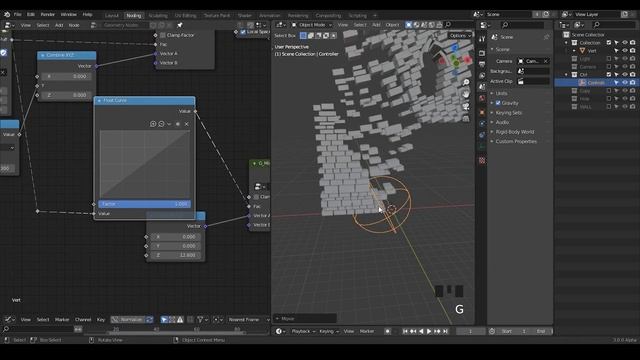The image size is (640, 360).
Task: Open the Object properties tab
Action: tap(482, 112)
